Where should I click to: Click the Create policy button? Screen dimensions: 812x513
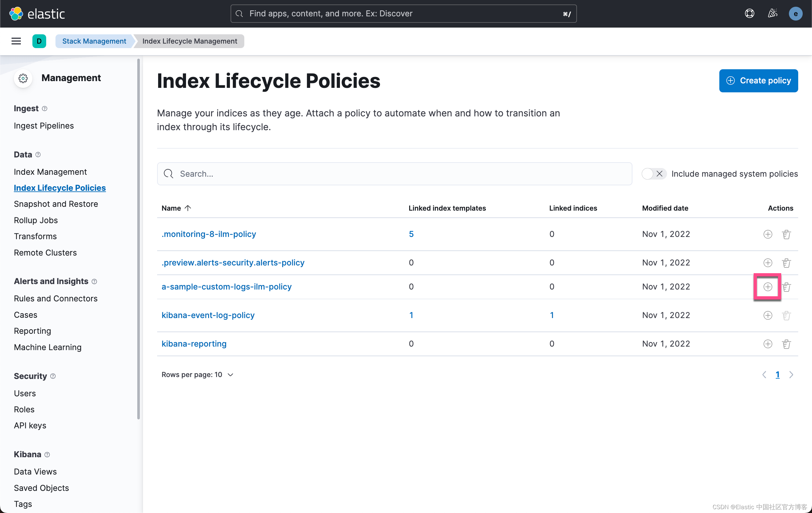click(758, 80)
